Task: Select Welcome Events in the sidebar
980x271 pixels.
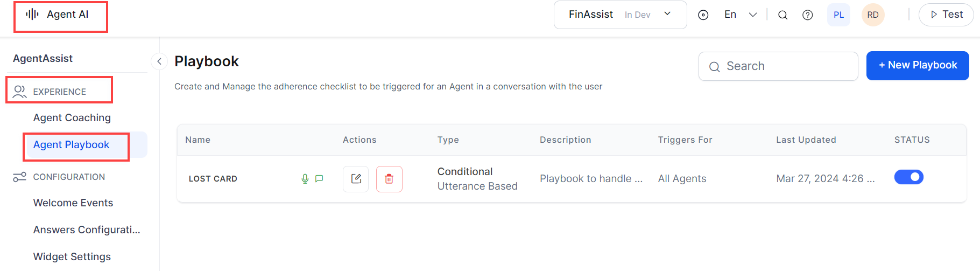Action: 73,203
